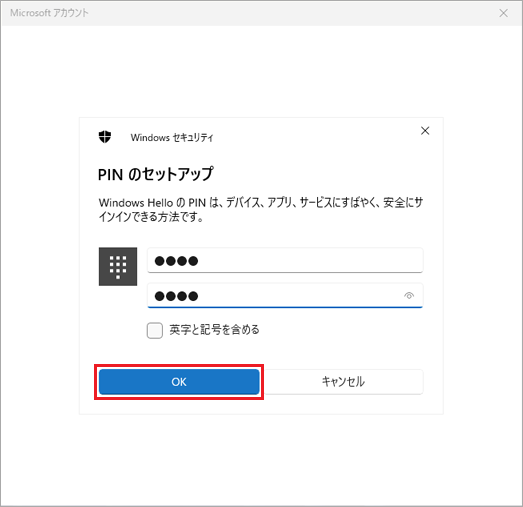Viewport: 523px width, 507px height.
Task: Reveal the confirm PIN with the eye icon
Action: click(x=409, y=296)
